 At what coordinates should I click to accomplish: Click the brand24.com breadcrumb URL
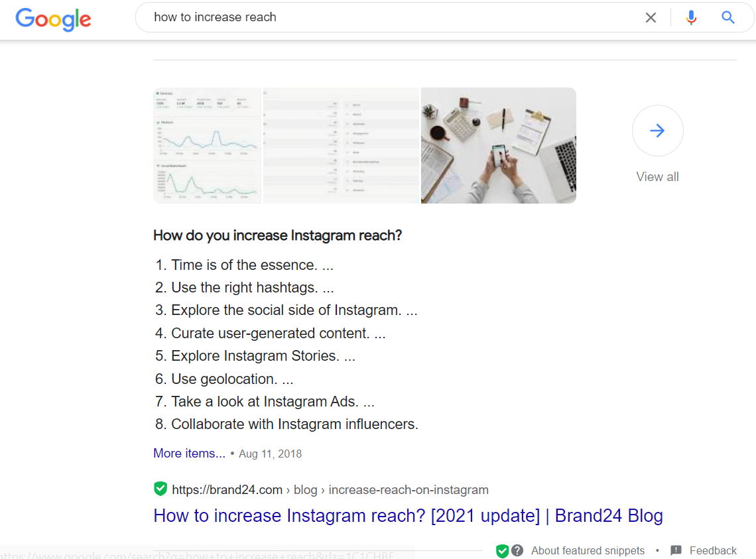click(x=330, y=490)
